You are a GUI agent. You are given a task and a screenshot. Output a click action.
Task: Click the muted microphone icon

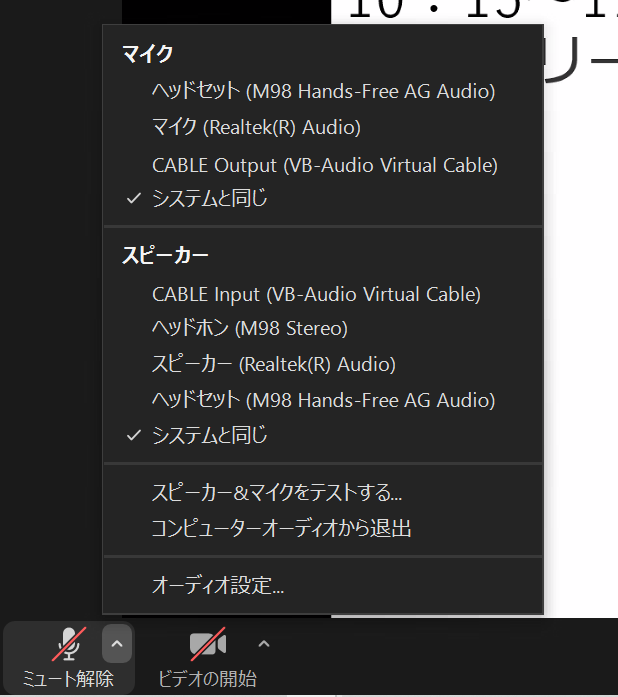click(x=69, y=644)
